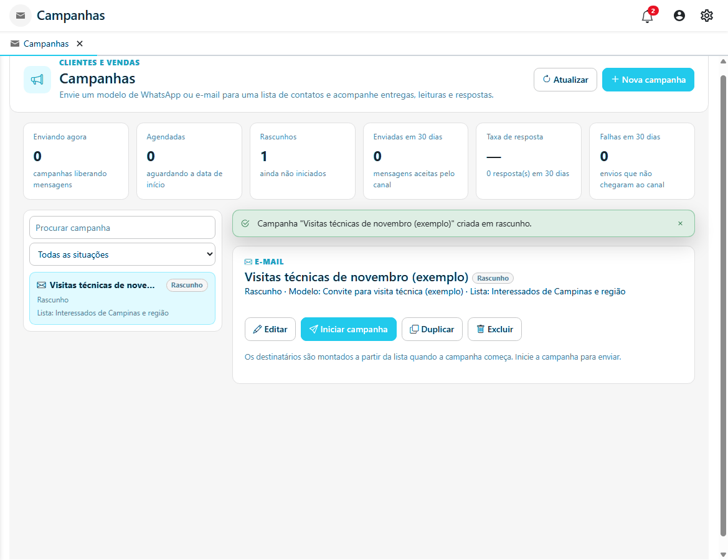Click the page scrollbar up arrow
Viewport: 728px width, 560px height.
tap(723, 61)
